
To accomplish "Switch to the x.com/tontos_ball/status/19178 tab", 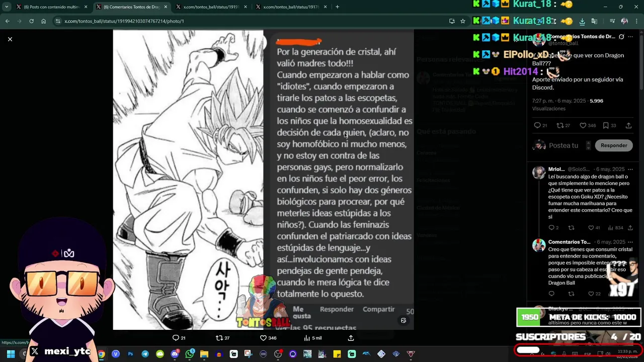I will (x=291, y=7).
